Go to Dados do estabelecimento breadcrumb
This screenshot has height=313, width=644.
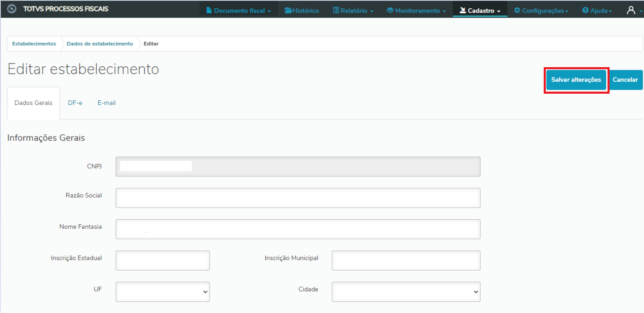(x=100, y=44)
